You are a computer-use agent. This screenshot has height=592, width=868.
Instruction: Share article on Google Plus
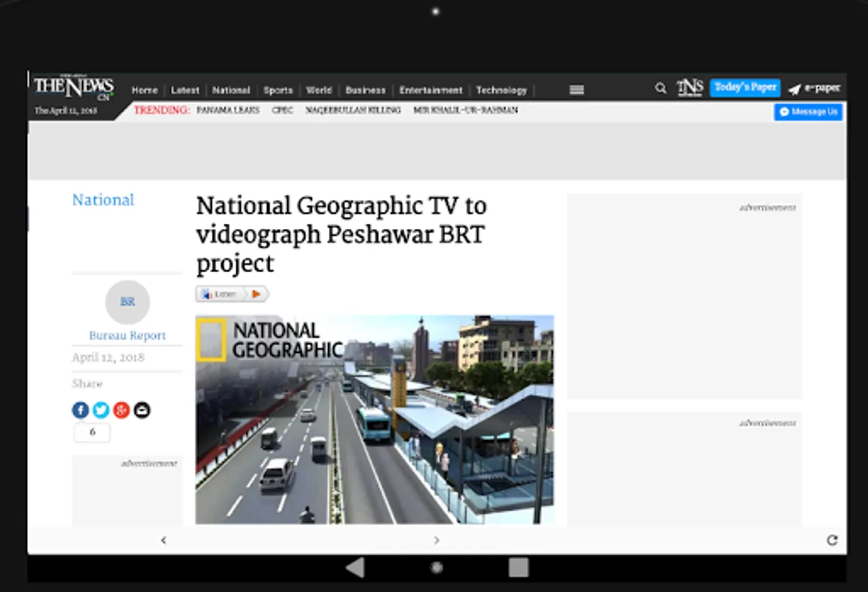(121, 410)
